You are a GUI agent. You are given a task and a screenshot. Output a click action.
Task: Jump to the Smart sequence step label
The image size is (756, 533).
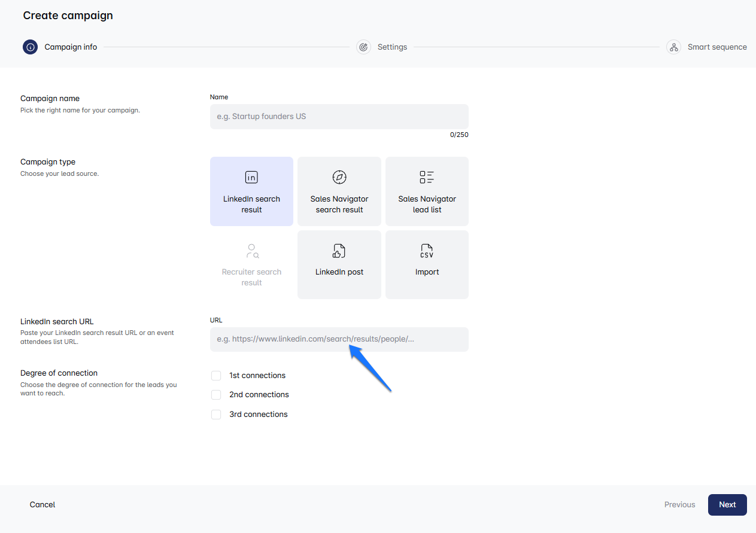click(716, 47)
